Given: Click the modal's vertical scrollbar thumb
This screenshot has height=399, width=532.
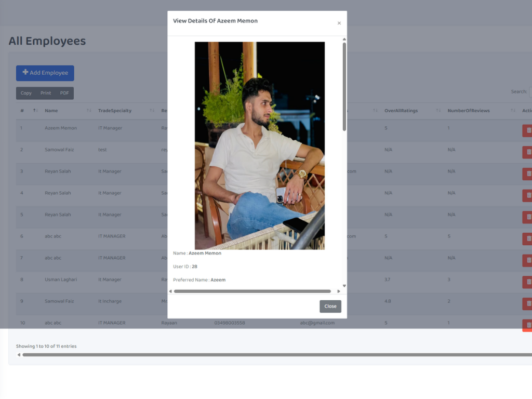Looking at the screenshot, I should point(344,86).
